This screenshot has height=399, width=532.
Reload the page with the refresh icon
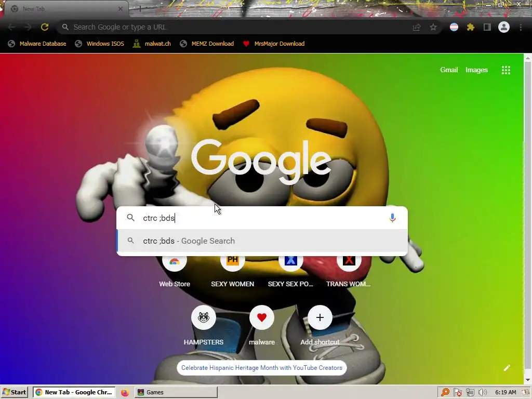tap(45, 27)
